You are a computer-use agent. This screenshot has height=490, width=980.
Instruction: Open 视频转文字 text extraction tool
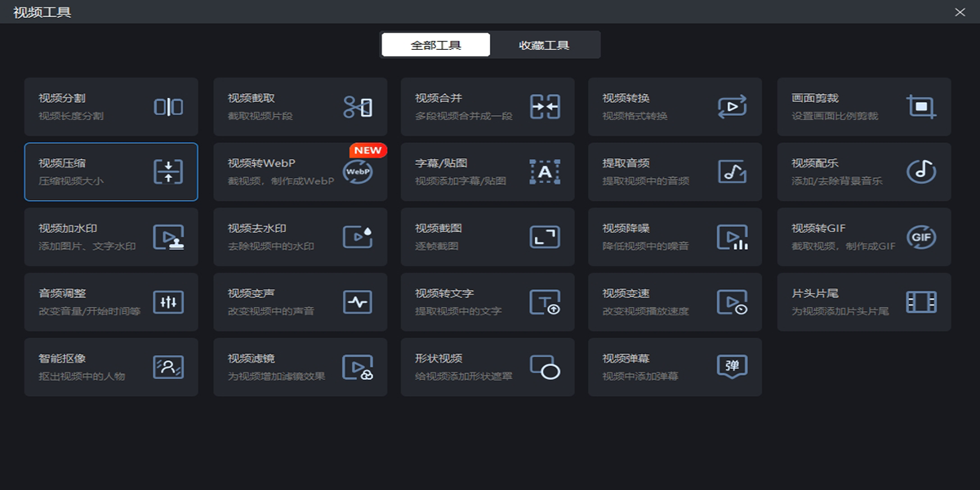pyautogui.click(x=488, y=302)
